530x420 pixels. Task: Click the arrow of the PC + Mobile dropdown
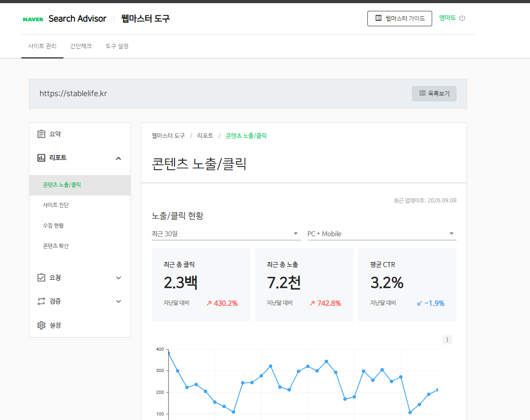(x=452, y=234)
